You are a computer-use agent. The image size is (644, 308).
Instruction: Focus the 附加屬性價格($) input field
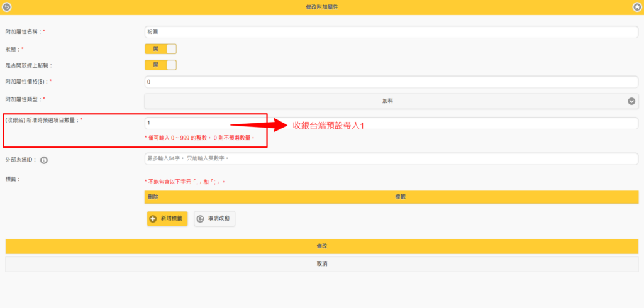tap(391, 82)
